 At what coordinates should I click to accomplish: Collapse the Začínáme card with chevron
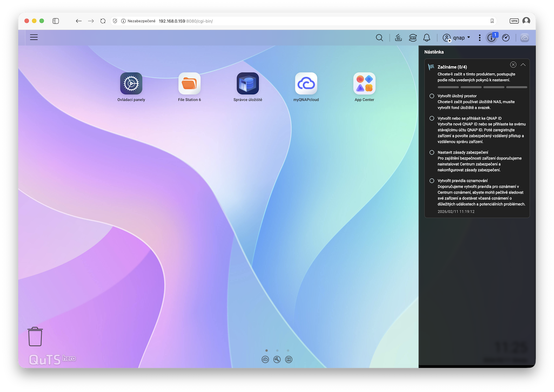click(x=523, y=65)
